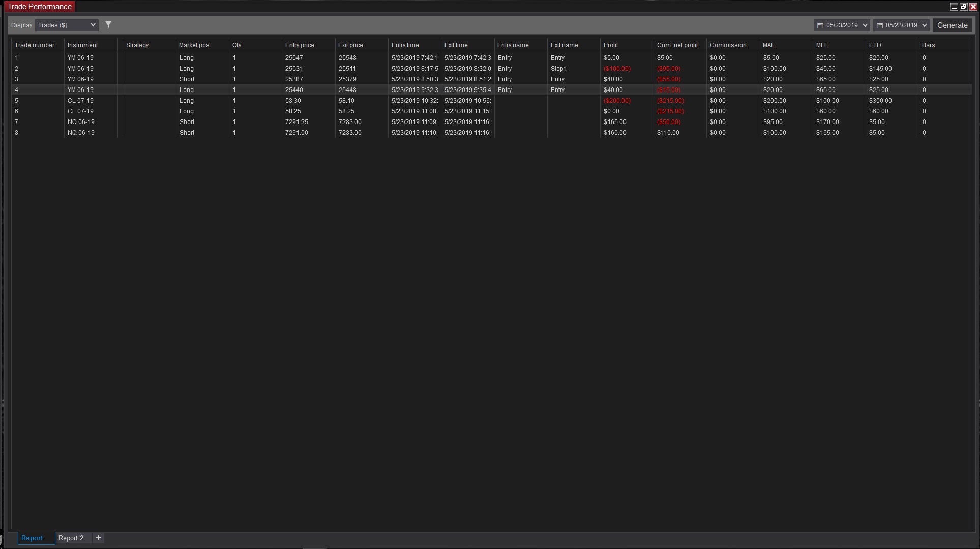Screen dimensions: 980x549
Task: Select trade number 3 row
Action: [x=492, y=79]
